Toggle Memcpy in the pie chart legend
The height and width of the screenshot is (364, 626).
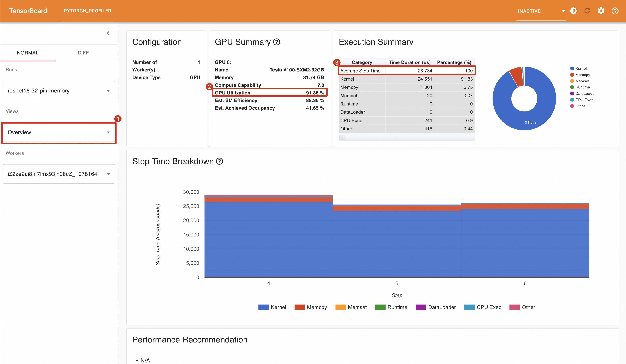pos(580,75)
